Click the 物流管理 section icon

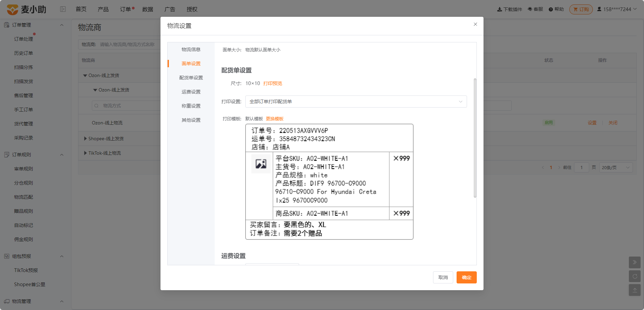(x=7, y=301)
